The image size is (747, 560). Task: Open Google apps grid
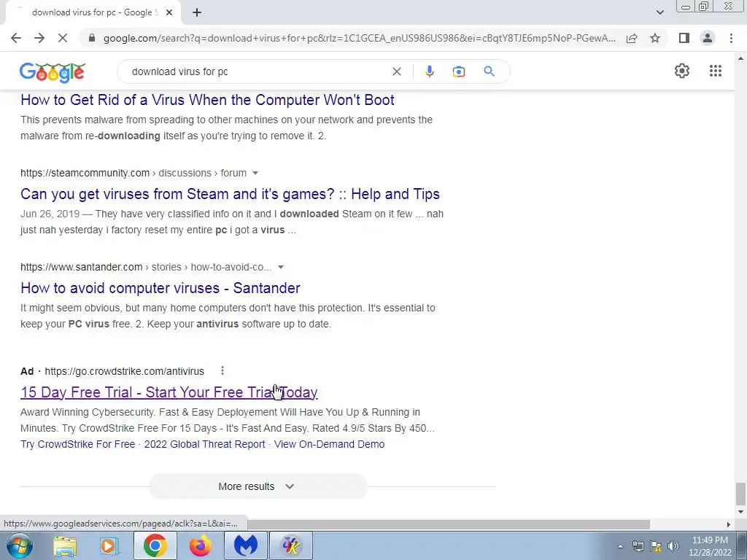coord(716,71)
